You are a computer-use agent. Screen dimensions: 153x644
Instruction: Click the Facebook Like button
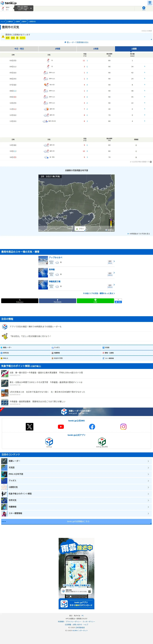(x=118, y=302)
